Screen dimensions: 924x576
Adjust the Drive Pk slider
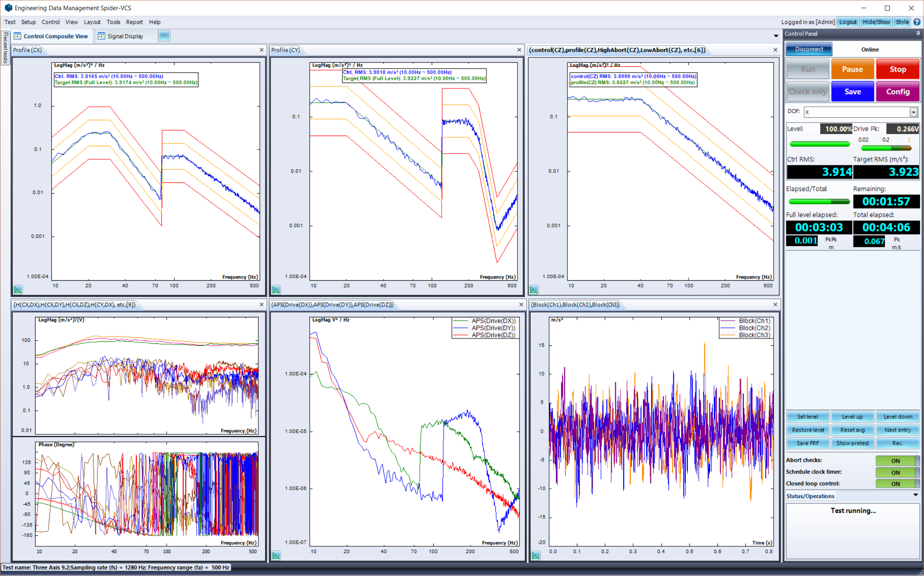(887, 148)
